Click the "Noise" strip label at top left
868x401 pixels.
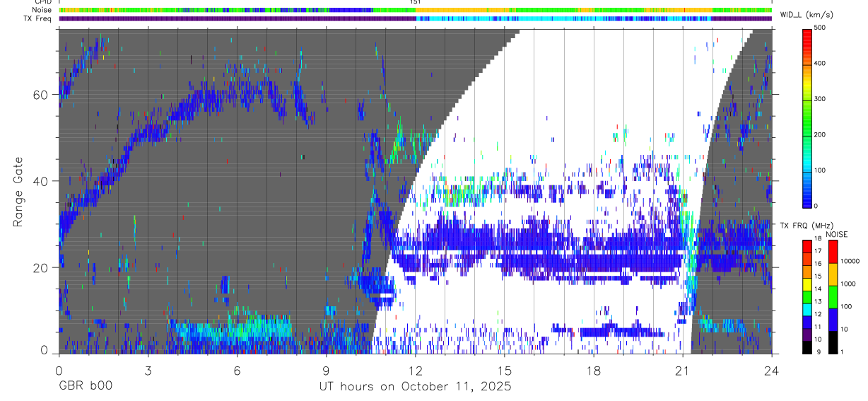pos(42,10)
